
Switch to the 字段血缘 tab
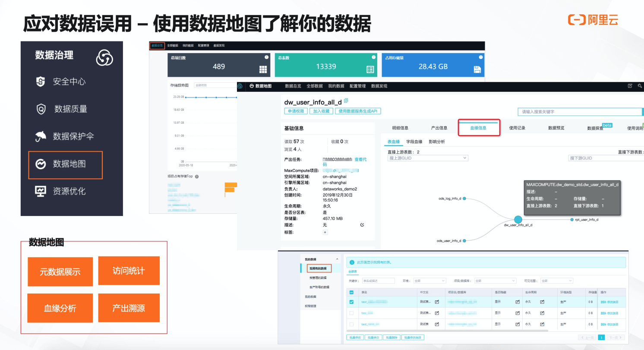click(x=414, y=141)
